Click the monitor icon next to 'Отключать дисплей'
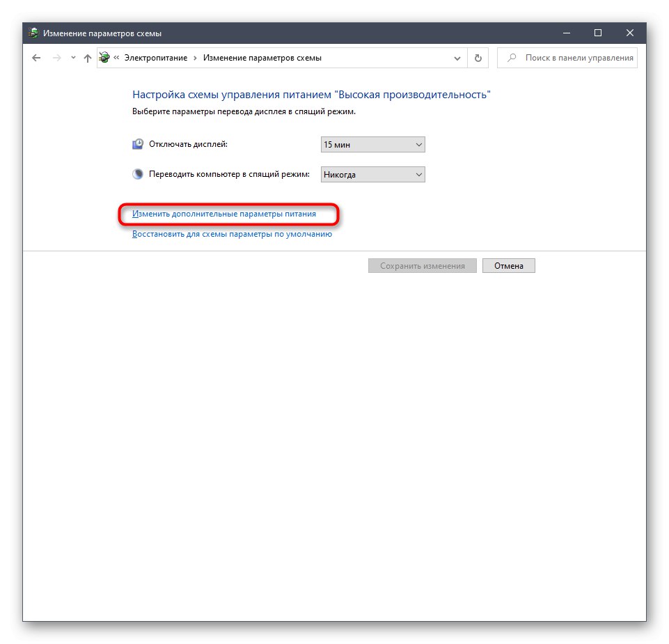Viewport: 669px width, 644px height. click(138, 144)
